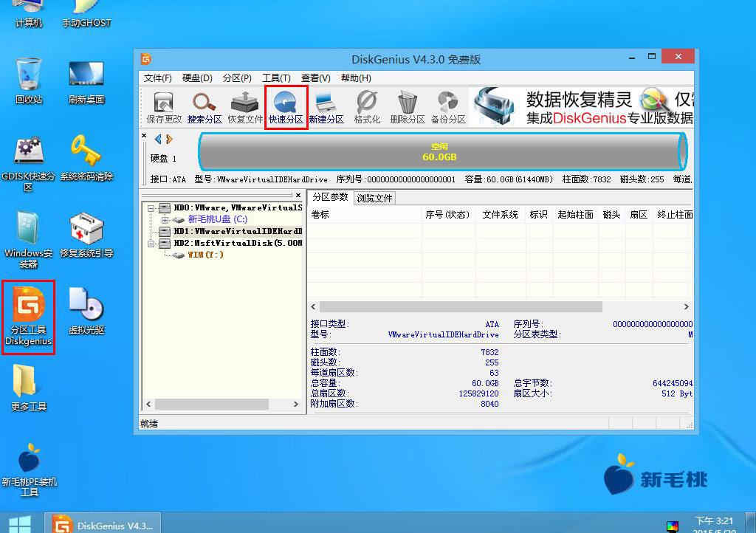756x533 pixels.
Task: Select the 分区工具 Diskgenius desktop icon
Action: coord(29,317)
